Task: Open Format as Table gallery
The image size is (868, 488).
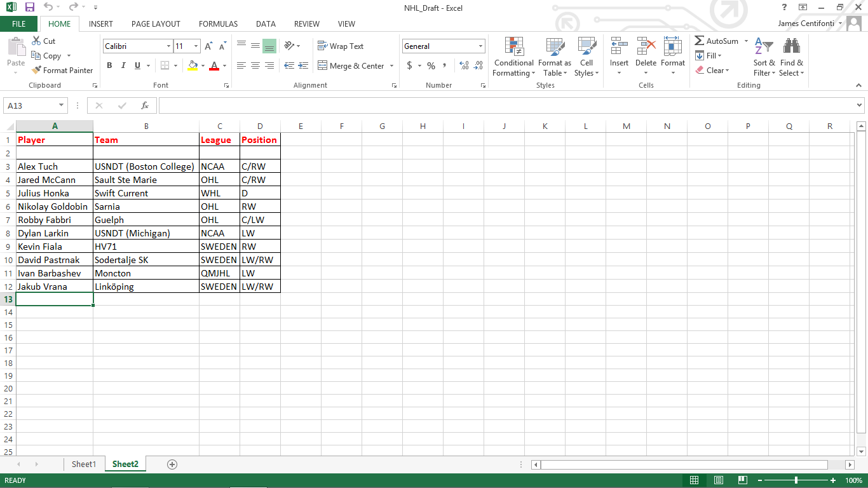Action: click(x=555, y=57)
